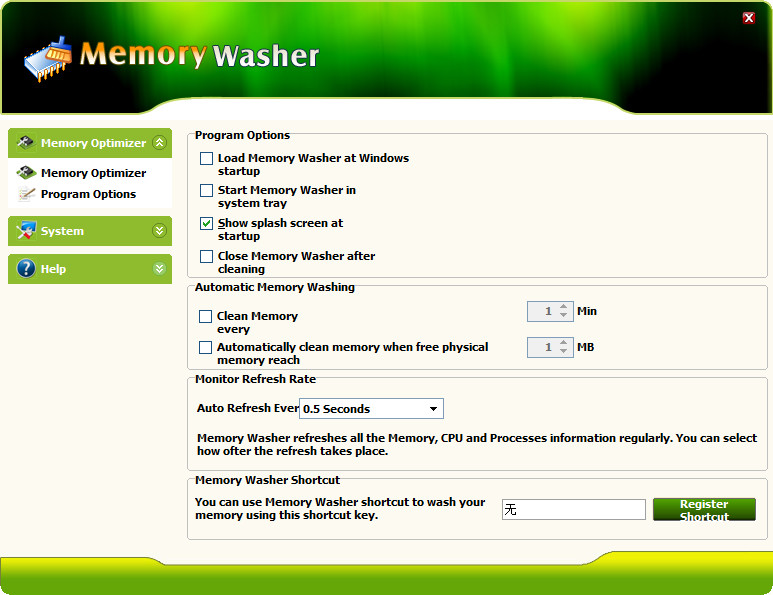Click the System panel tools icon
This screenshot has width=773, height=595.
[26, 230]
